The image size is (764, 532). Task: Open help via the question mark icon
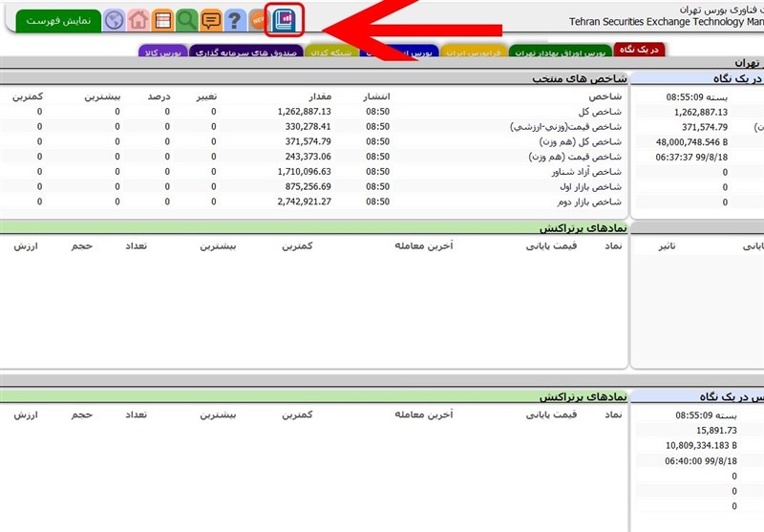[234, 20]
